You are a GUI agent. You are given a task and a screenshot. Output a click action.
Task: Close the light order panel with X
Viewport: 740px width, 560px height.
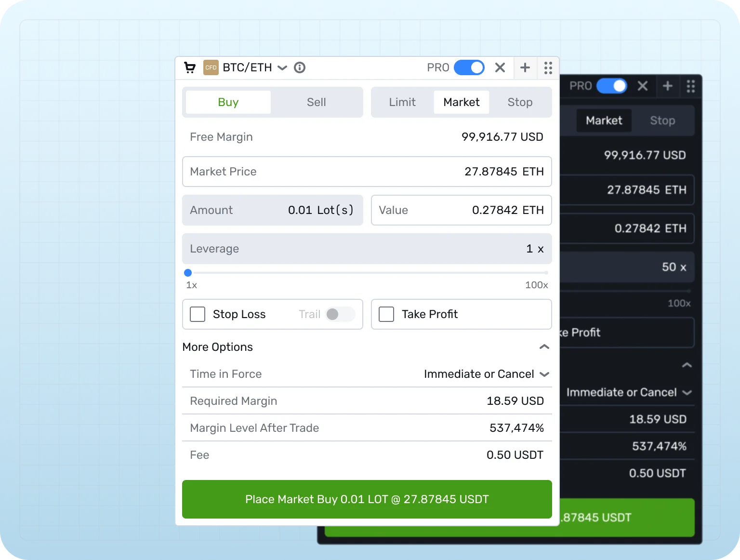(500, 67)
